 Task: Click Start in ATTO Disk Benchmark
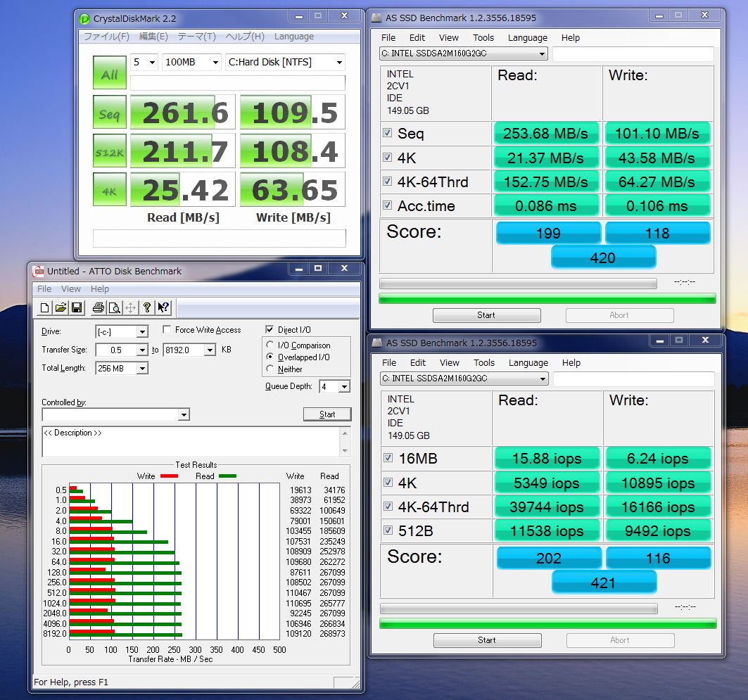pos(327,414)
